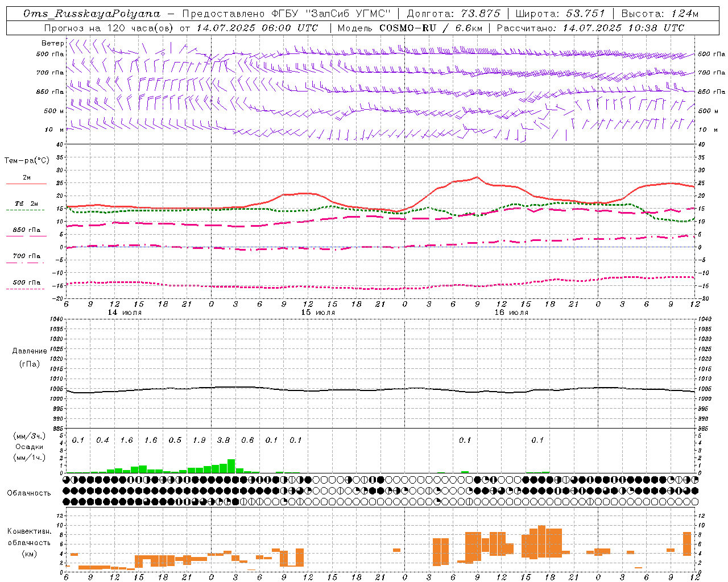Click the Осадки precipitation label
The height and width of the screenshot is (582, 728).
coord(28,447)
